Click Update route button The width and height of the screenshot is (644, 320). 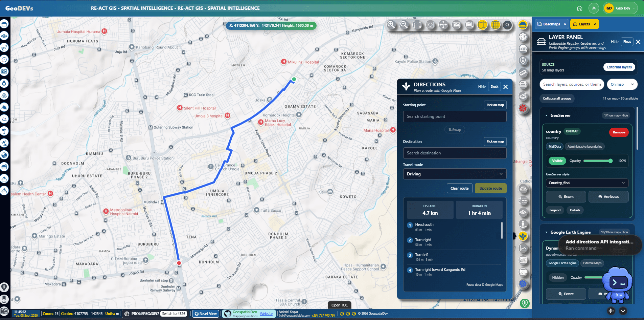pos(491,188)
